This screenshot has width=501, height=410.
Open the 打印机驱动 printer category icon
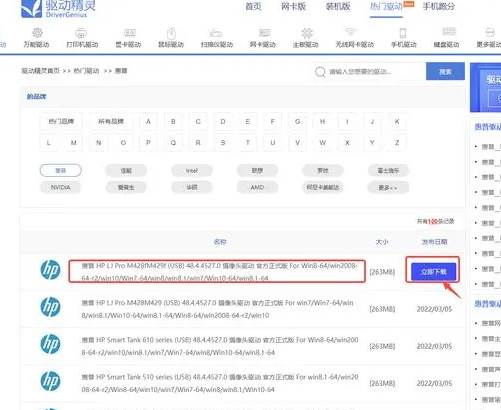pyautogui.click(x=81, y=33)
